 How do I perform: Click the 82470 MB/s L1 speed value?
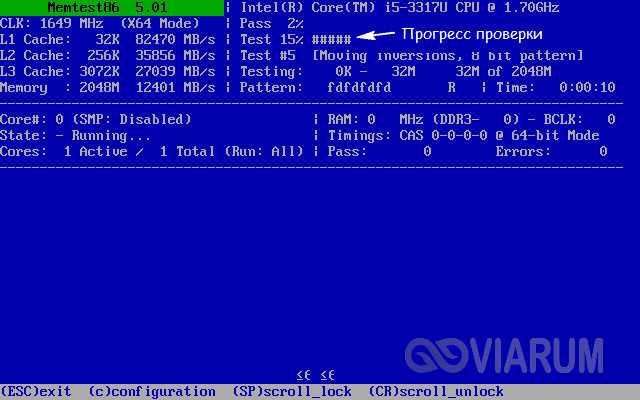point(176,40)
